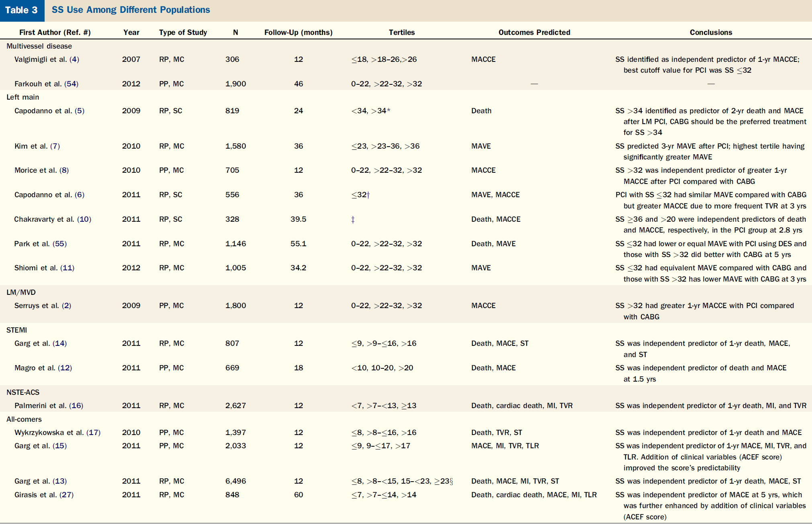Select title SS Use Among Different Populations
The width and height of the screenshot is (812, 525).
(x=131, y=10)
